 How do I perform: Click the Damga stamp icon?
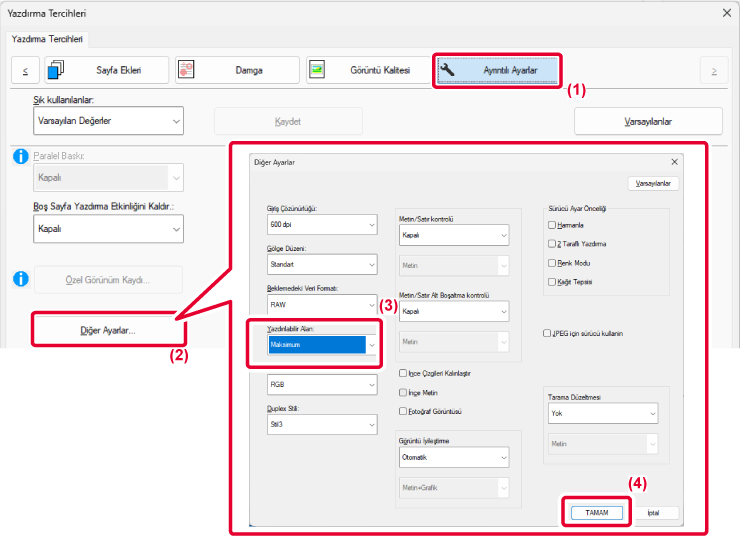pos(186,70)
